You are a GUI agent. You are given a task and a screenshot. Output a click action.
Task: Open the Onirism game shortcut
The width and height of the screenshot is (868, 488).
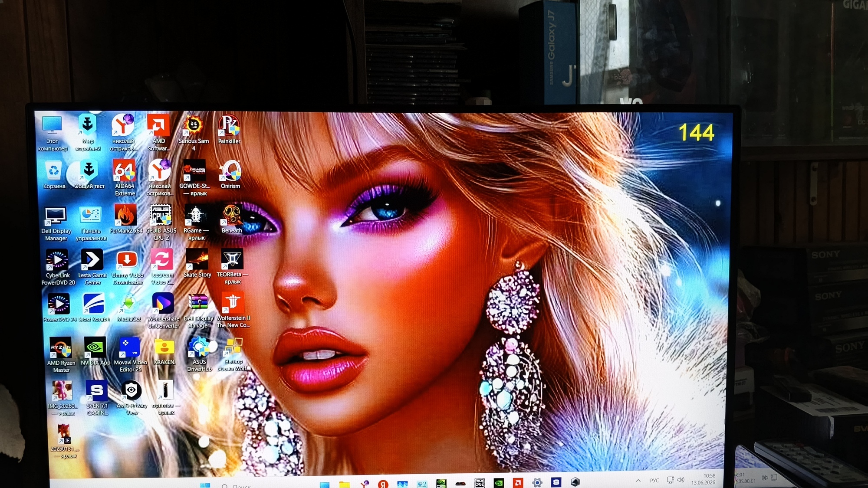(230, 174)
